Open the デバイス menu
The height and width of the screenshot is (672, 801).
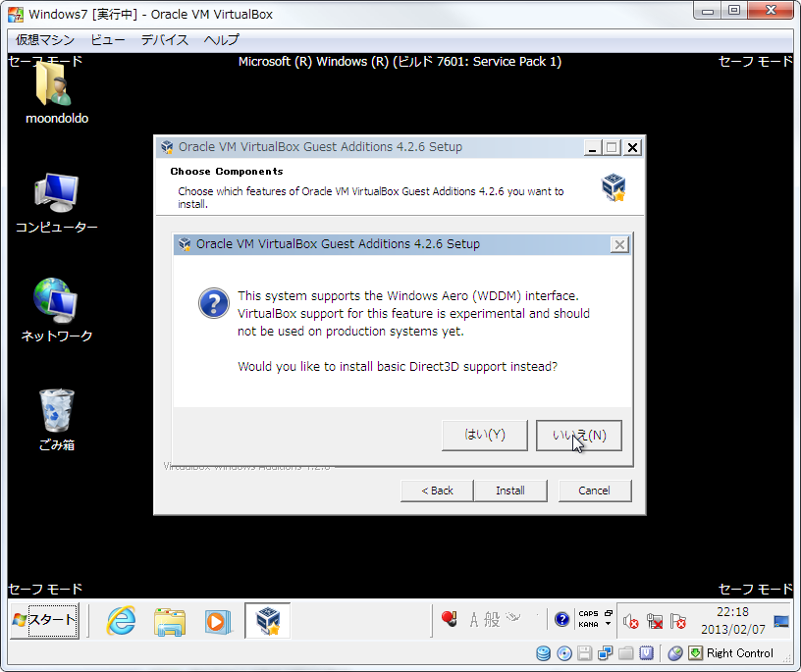point(164,40)
